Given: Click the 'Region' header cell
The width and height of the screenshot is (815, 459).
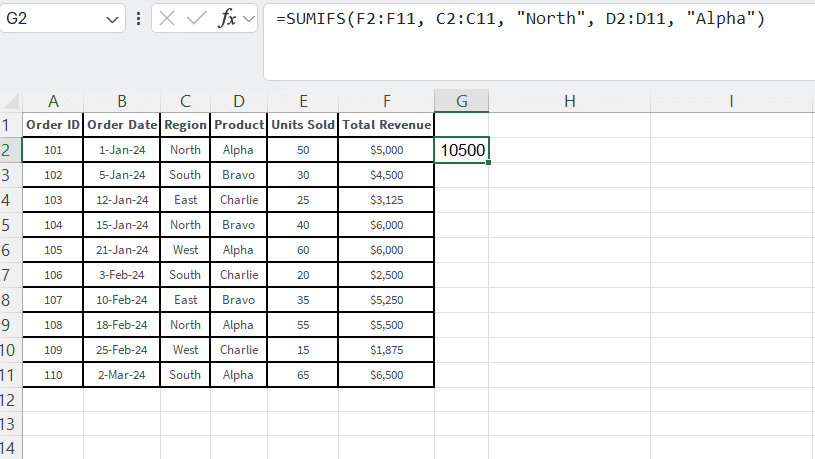Looking at the screenshot, I should (x=185, y=125).
